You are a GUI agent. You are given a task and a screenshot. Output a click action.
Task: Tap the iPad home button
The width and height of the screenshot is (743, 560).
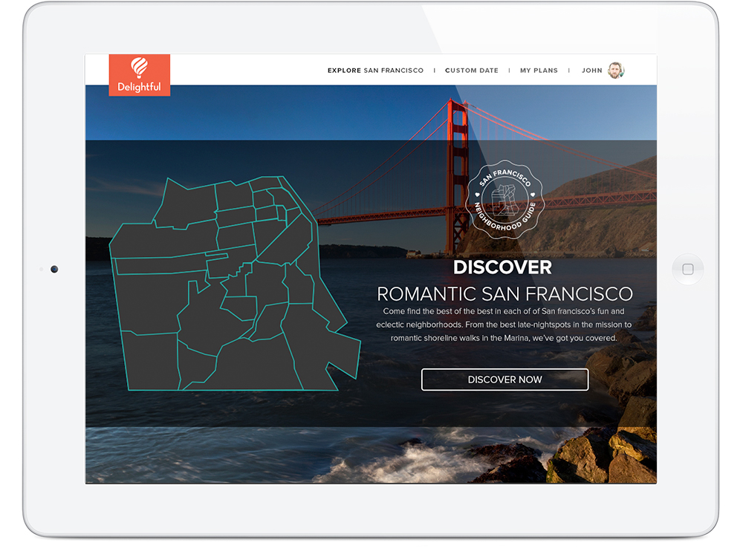tap(687, 269)
